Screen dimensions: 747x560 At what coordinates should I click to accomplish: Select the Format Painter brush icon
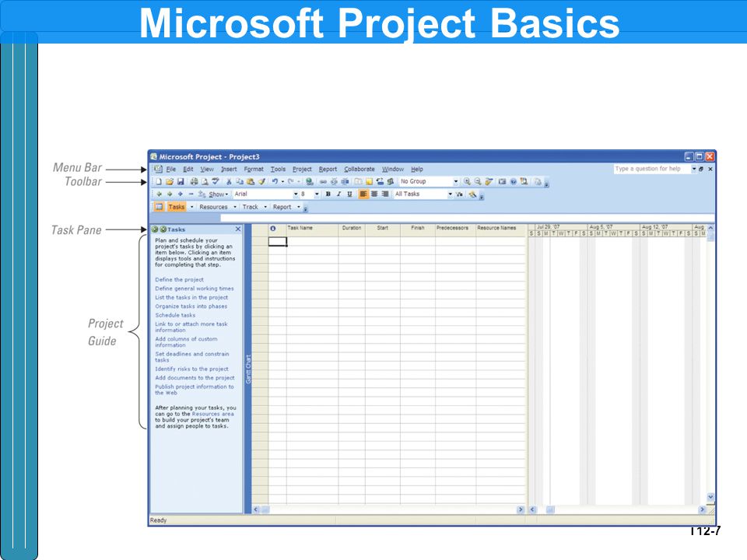(261, 181)
